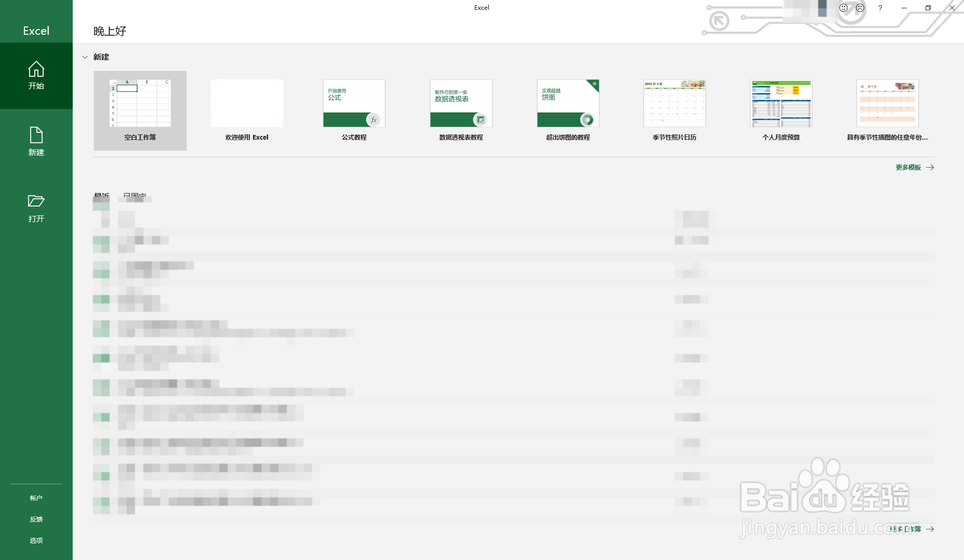
Task: Collapse the 新建 section chevron
Action: 85,57
